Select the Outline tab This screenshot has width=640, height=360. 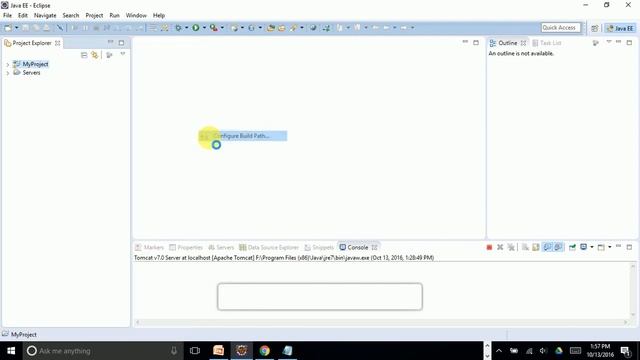click(507, 43)
